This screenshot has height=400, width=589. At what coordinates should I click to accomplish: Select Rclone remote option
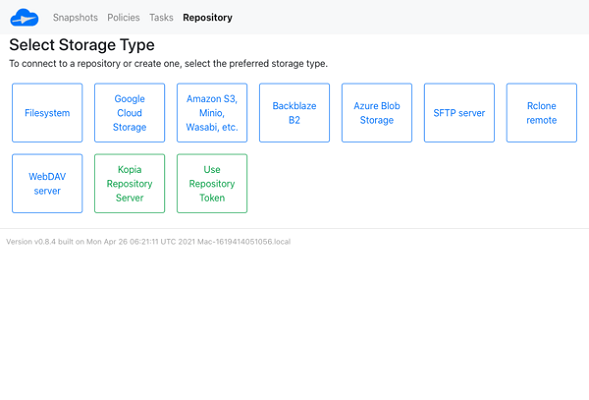(x=541, y=113)
